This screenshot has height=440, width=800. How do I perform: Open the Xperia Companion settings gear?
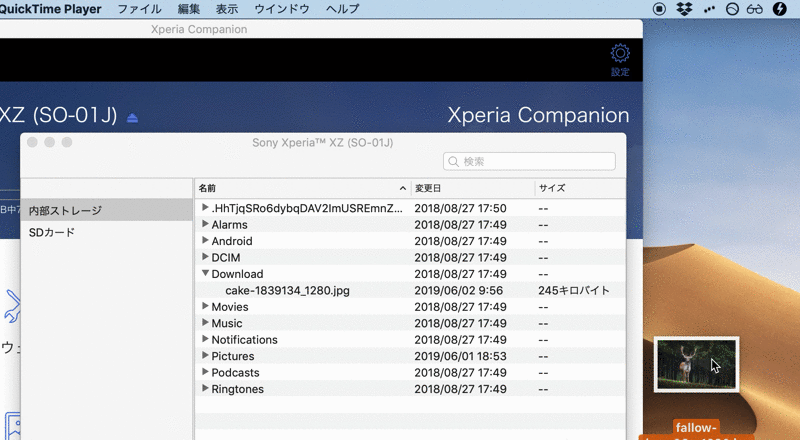620,54
